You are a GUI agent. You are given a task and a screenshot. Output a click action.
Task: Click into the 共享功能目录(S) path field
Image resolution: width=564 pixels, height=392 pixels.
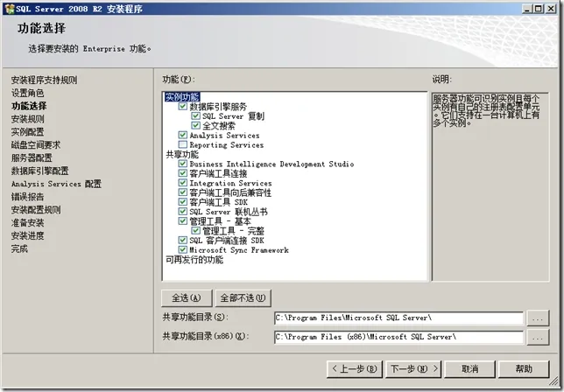398,318
